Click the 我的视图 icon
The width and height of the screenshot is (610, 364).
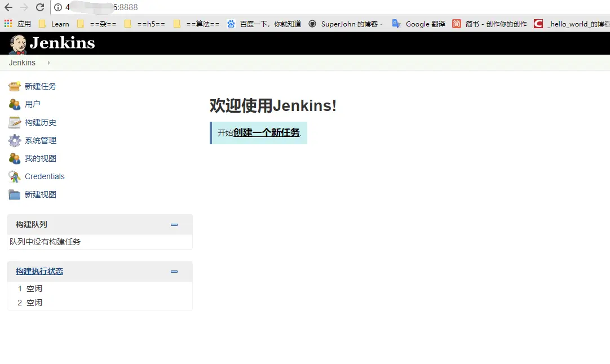pyautogui.click(x=15, y=158)
